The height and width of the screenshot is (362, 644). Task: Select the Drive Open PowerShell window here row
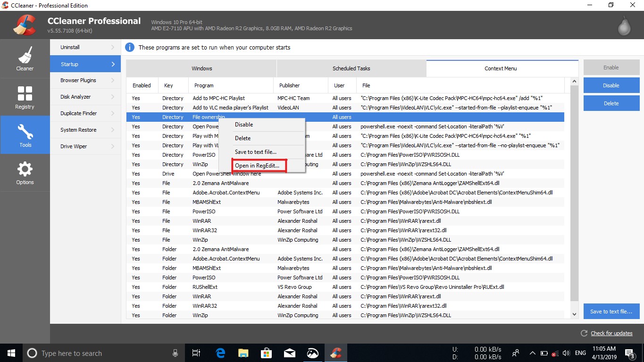click(x=345, y=174)
